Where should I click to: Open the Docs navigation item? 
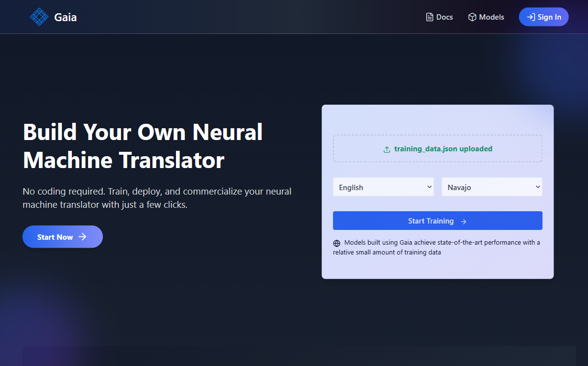point(439,17)
